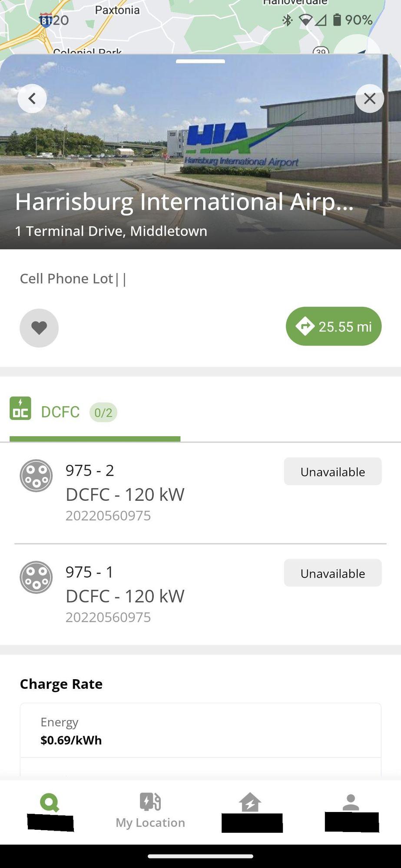The width and height of the screenshot is (401, 868).
Task: Tap the sheet drag handle at top
Action: click(200, 61)
